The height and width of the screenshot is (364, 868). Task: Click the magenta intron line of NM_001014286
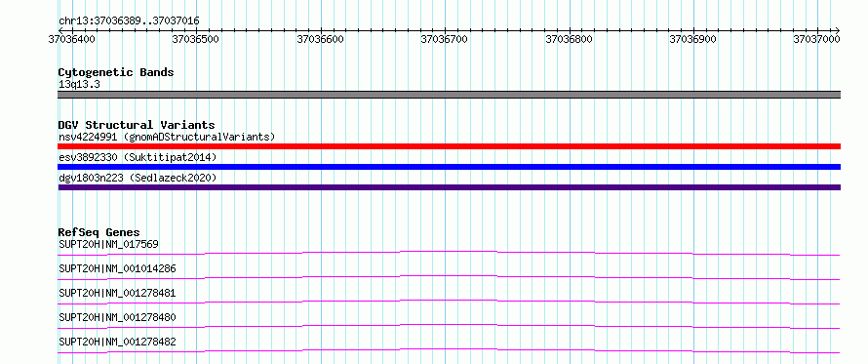[x=450, y=277]
